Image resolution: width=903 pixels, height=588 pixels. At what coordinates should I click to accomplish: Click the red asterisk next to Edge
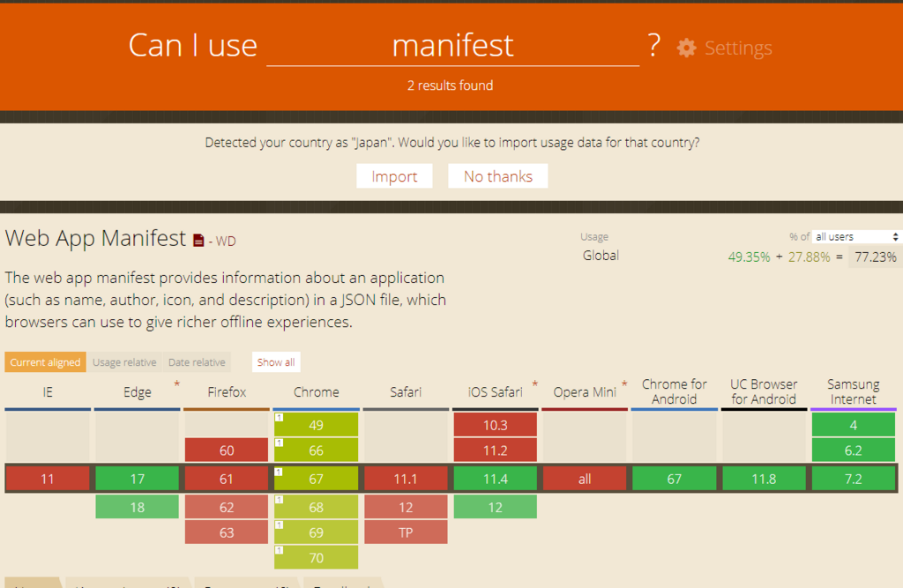click(176, 384)
